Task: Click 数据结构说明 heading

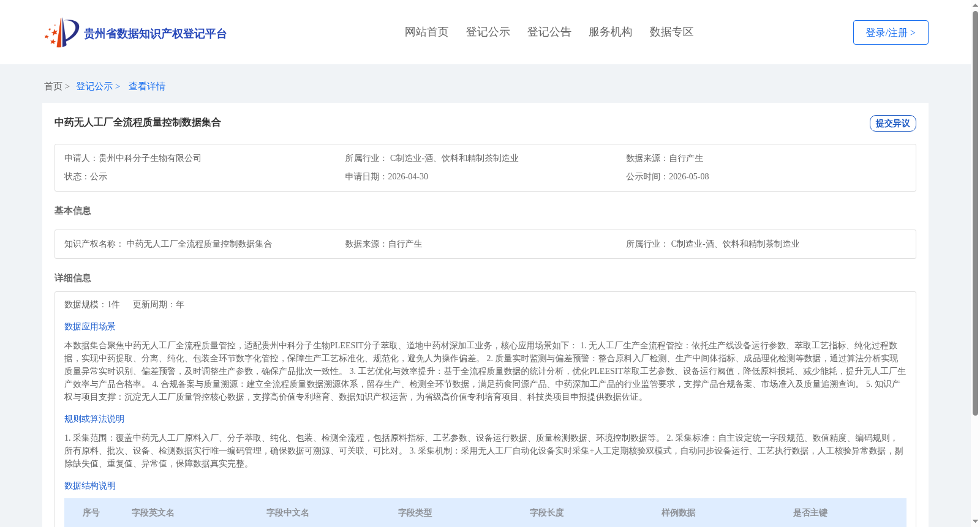Action: [x=90, y=486]
